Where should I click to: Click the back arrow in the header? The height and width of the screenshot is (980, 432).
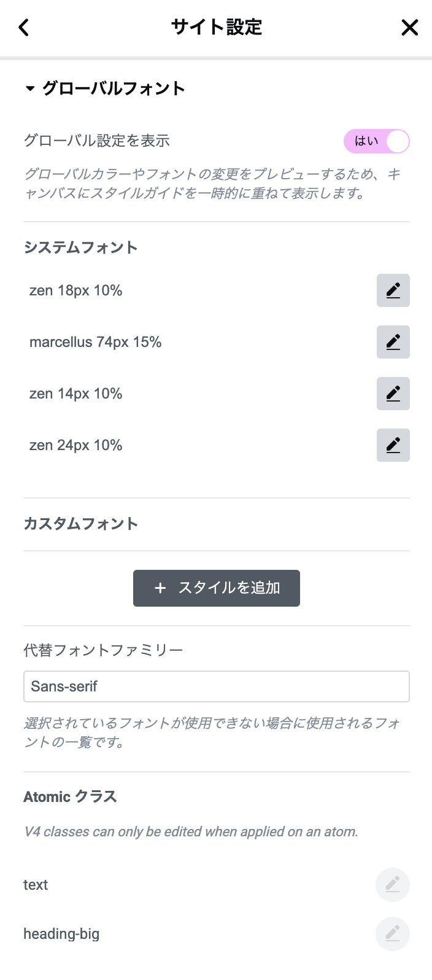click(x=24, y=28)
